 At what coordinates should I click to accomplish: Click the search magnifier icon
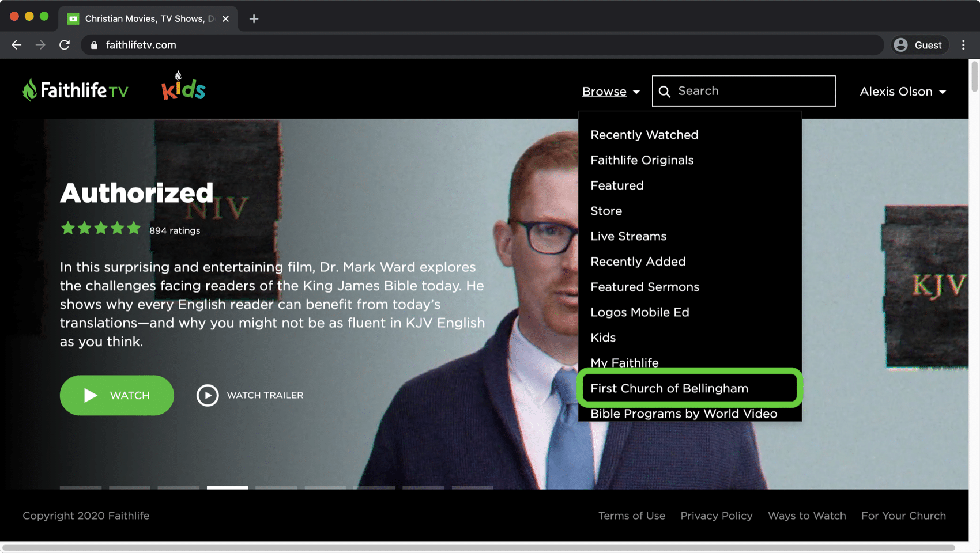point(665,92)
